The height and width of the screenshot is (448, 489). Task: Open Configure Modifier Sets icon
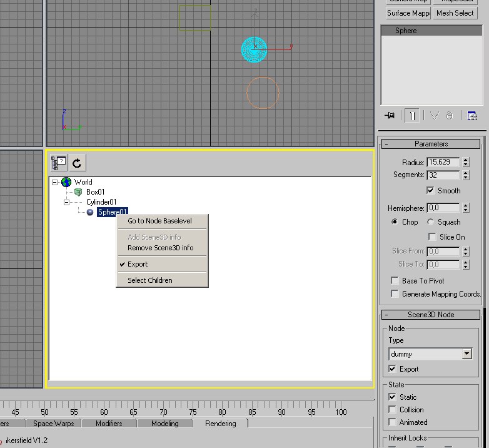pos(472,116)
